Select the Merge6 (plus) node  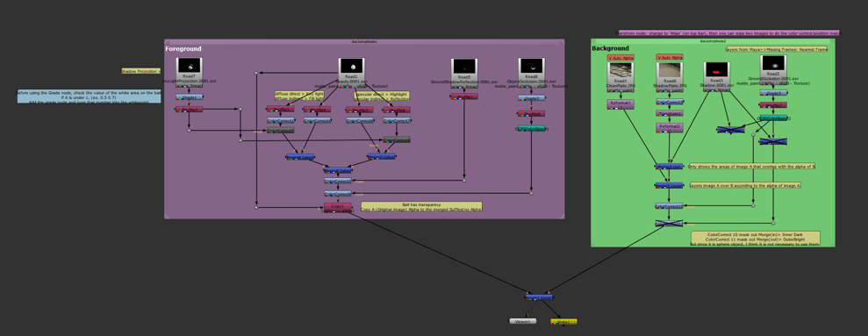coord(300,157)
